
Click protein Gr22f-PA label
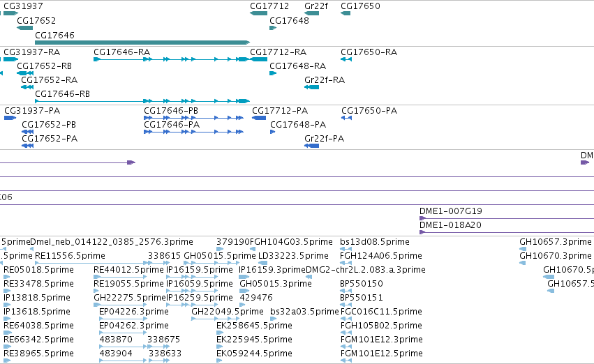[x=325, y=139]
